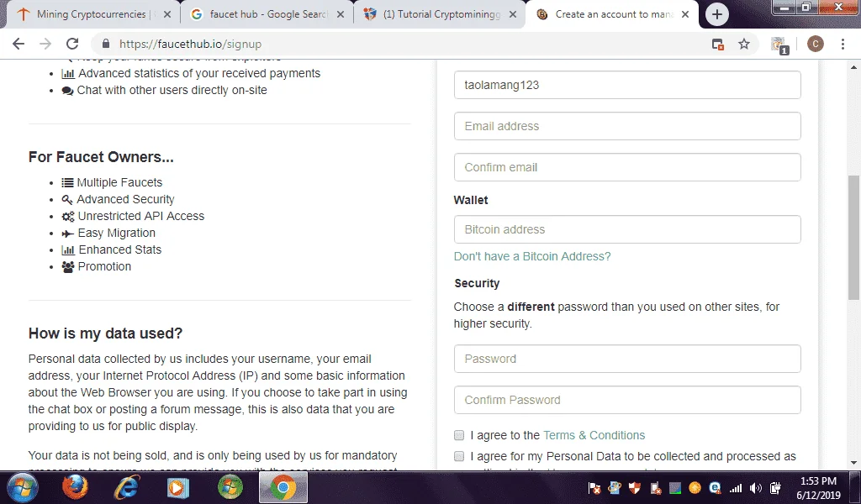Click the taskbar clock showing 1:53 PM
Screen dimensions: 861x504
click(x=818, y=487)
